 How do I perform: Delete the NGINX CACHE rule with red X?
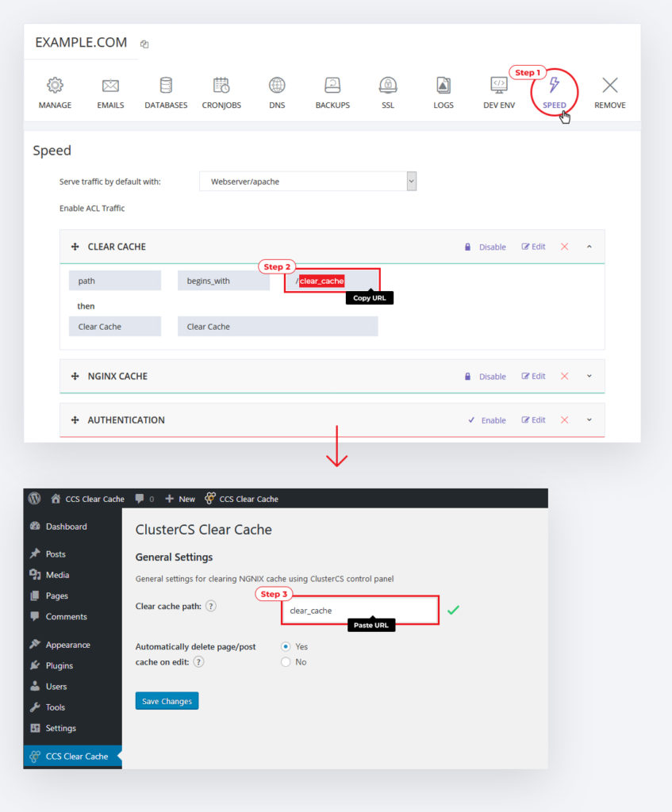565,376
